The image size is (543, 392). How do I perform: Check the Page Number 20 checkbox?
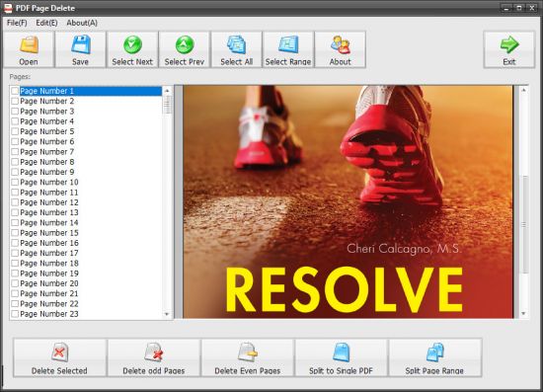tap(15, 283)
